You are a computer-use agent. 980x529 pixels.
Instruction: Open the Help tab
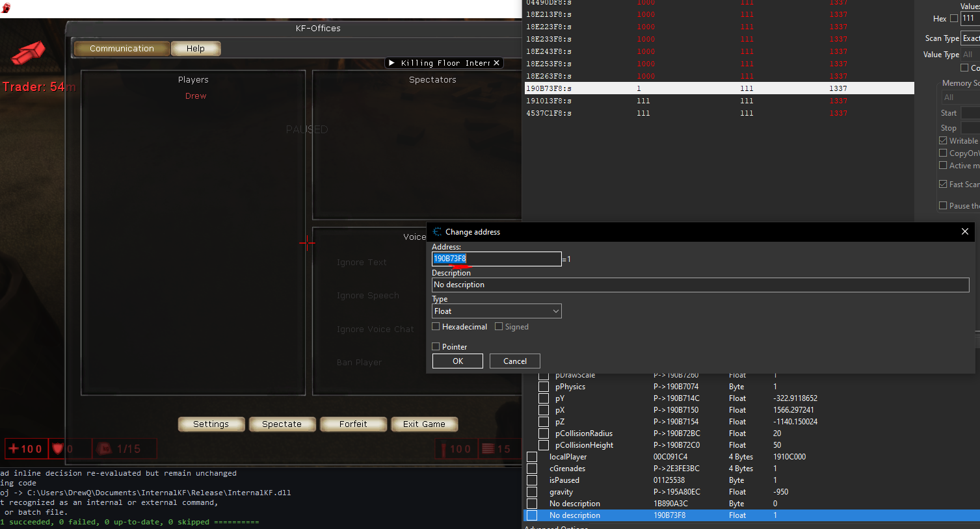[x=195, y=49]
